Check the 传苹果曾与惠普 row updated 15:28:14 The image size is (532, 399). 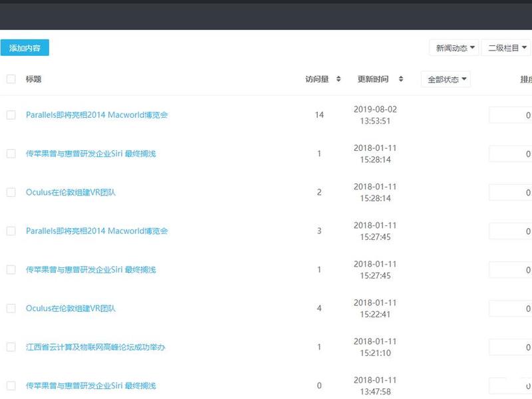(11, 154)
